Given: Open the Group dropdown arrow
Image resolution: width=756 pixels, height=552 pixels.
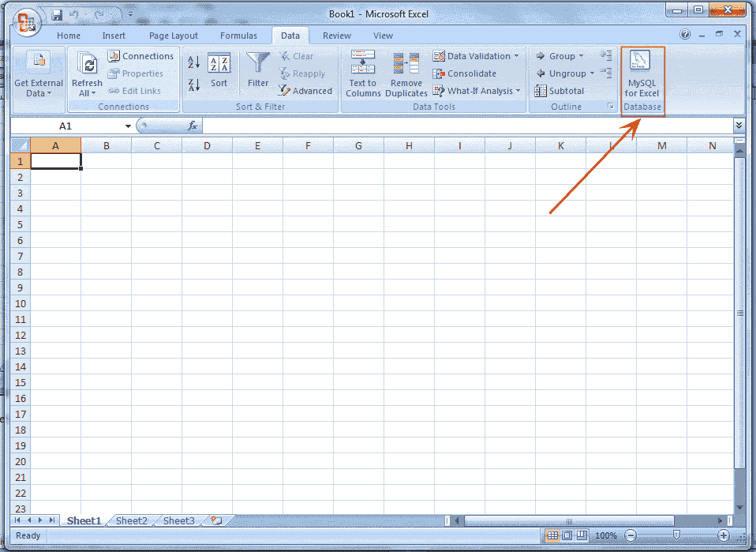Looking at the screenshot, I should click(582, 55).
